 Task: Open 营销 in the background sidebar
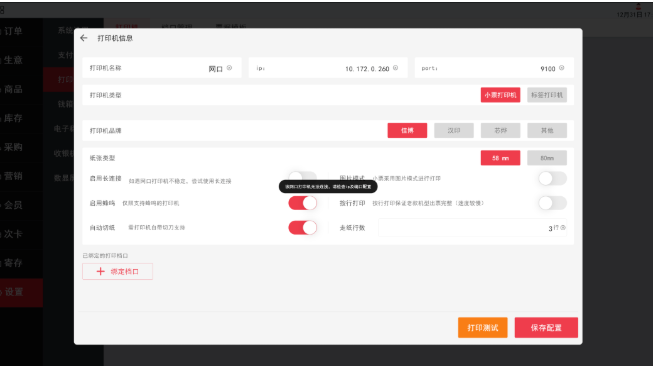pyautogui.click(x=12, y=176)
